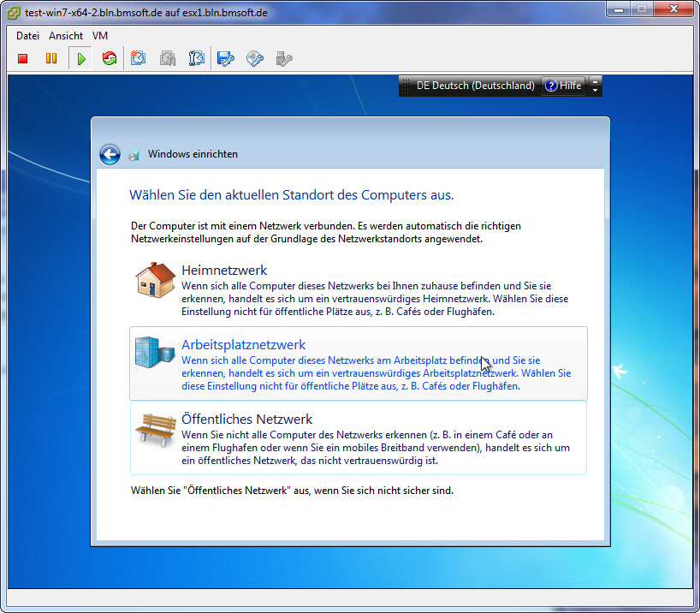700x613 pixels.
Task: Click the USB device connection icon
Action: click(284, 58)
